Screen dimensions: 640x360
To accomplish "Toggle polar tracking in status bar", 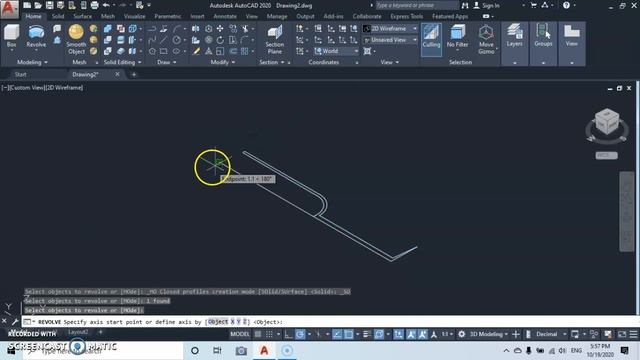I will click(300, 334).
